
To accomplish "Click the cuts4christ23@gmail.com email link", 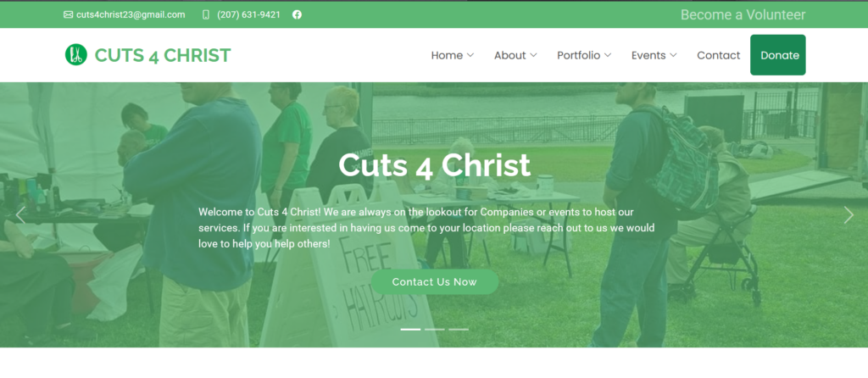I will (x=131, y=15).
